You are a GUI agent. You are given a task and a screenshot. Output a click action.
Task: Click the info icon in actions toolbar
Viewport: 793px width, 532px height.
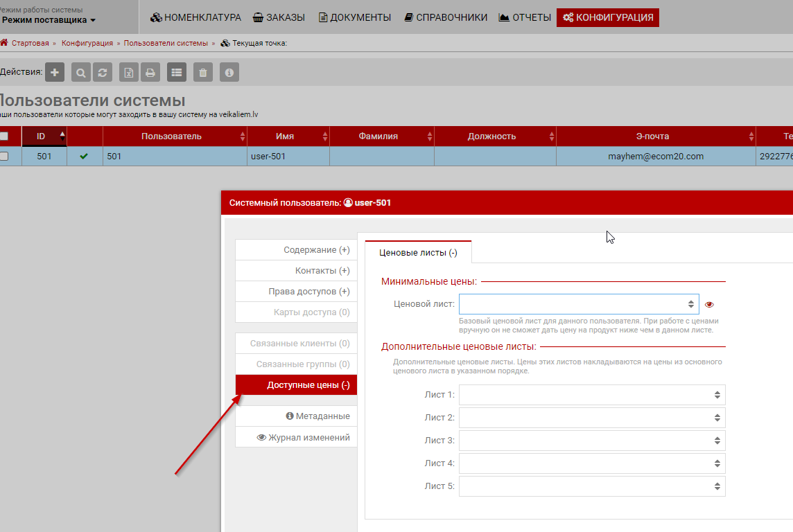point(229,72)
